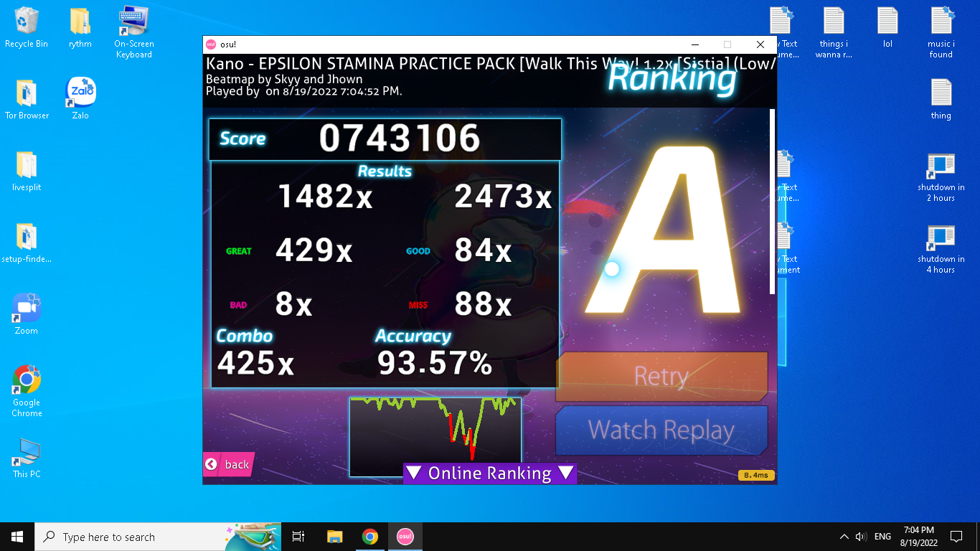Viewport: 980px width, 551px height.
Task: Open 'music i found' text file
Action: click(x=941, y=32)
